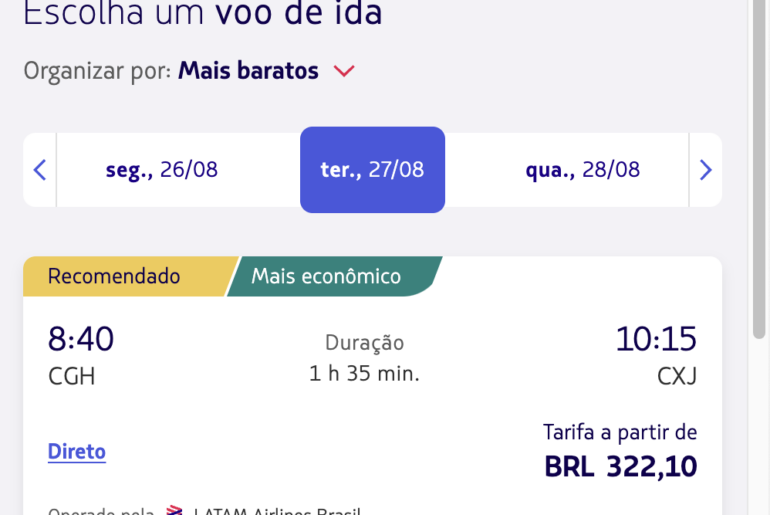
Task: Select the ter., 27/08 date tab
Action: coord(372,170)
